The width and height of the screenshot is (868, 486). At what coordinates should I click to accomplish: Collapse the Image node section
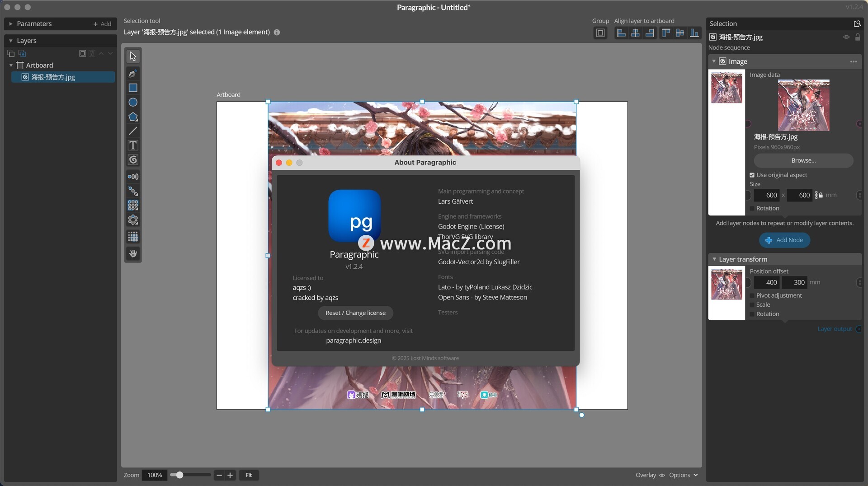click(714, 61)
